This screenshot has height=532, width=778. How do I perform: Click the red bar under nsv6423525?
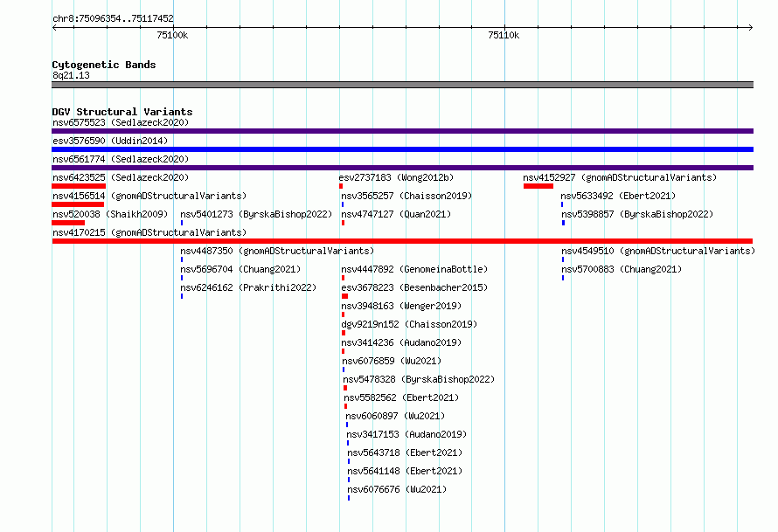click(79, 186)
